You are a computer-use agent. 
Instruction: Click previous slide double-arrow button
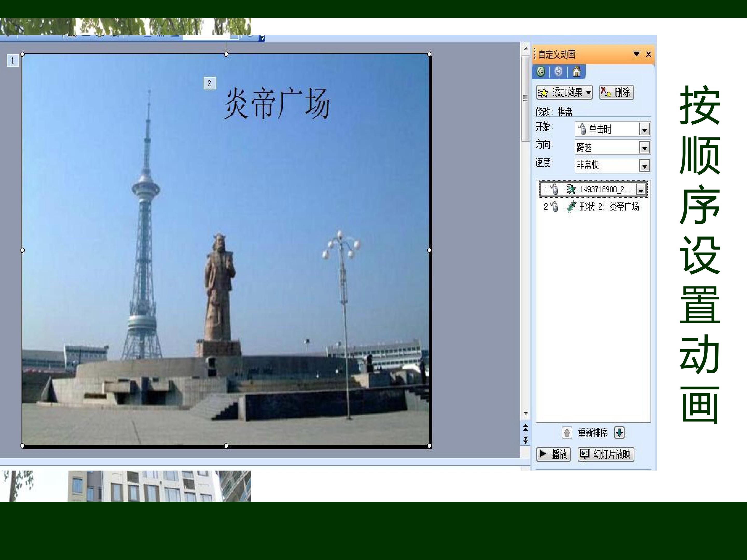[x=525, y=428]
